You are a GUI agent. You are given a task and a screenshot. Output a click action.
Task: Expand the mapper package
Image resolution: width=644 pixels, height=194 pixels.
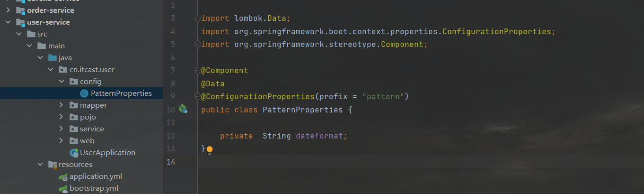(62, 105)
